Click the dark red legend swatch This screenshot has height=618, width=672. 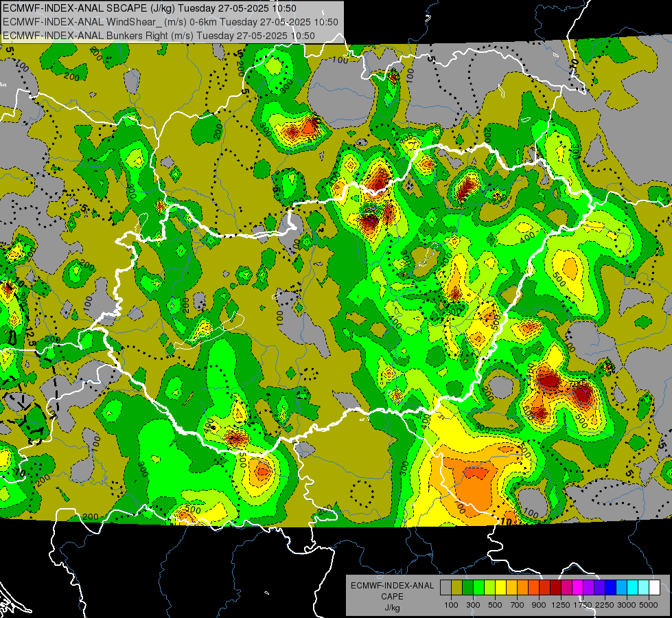[555, 587]
